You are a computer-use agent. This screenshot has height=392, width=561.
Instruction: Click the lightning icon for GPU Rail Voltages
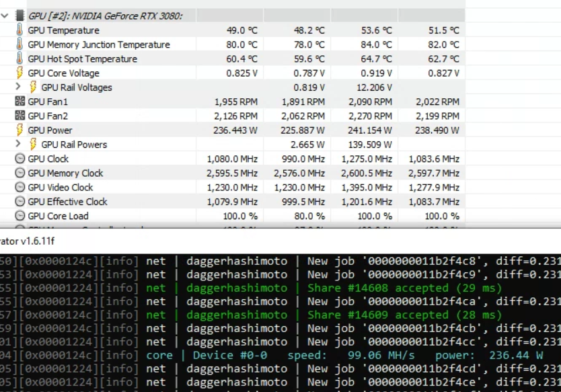click(x=33, y=87)
